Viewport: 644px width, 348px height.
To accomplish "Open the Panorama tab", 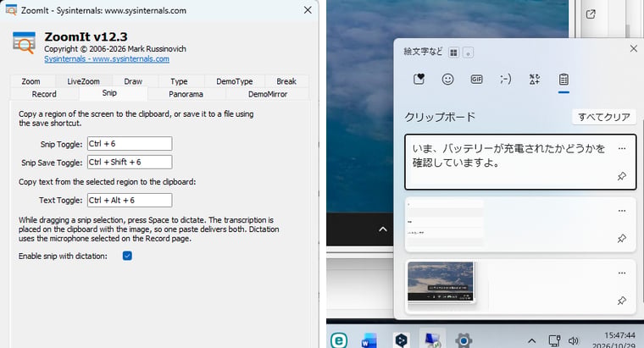I will pos(186,94).
